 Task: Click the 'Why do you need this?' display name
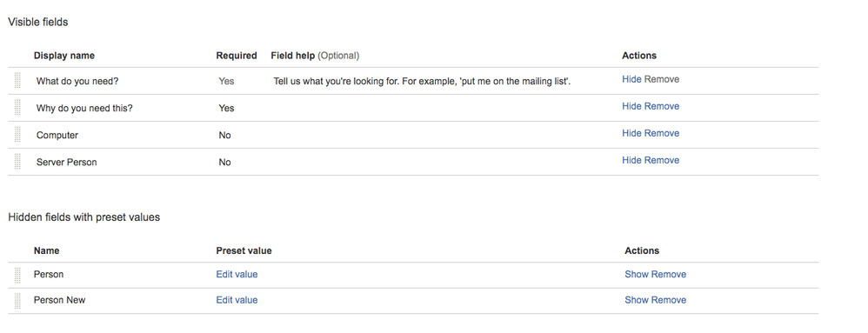click(84, 109)
